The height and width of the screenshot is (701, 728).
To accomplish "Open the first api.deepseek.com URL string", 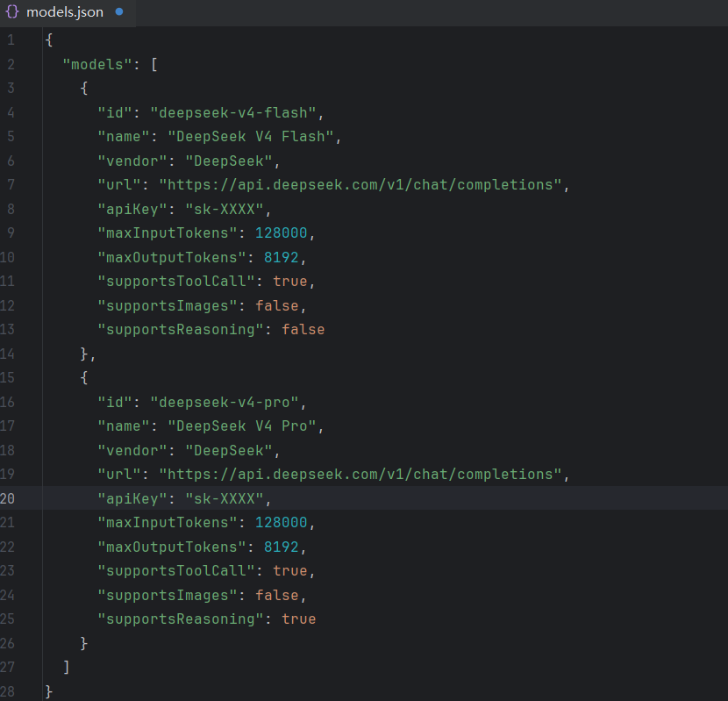I will (360, 185).
